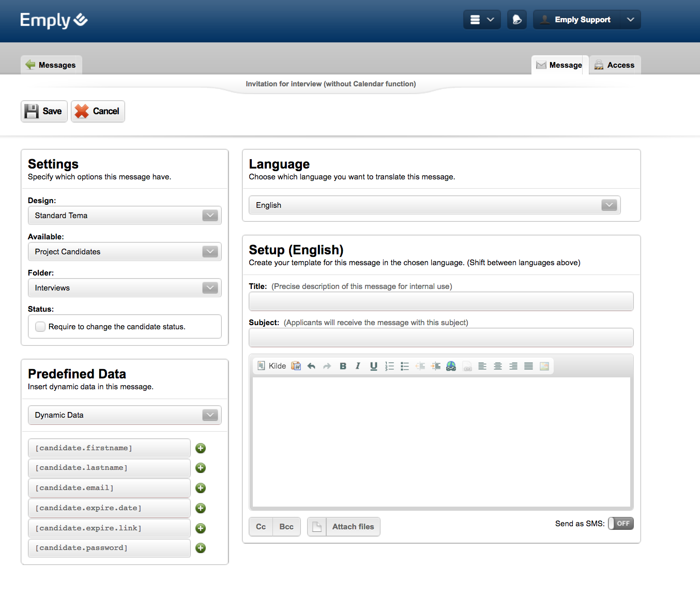Click the Undo arrow in editor toolbar
Screen dimensions: 700x595
tap(311, 366)
